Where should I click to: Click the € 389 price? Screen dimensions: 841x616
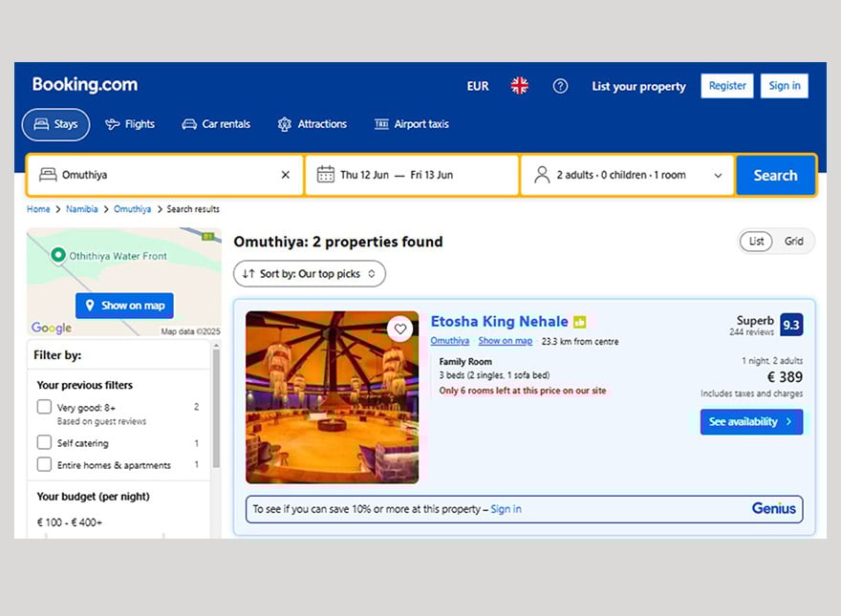coord(785,377)
